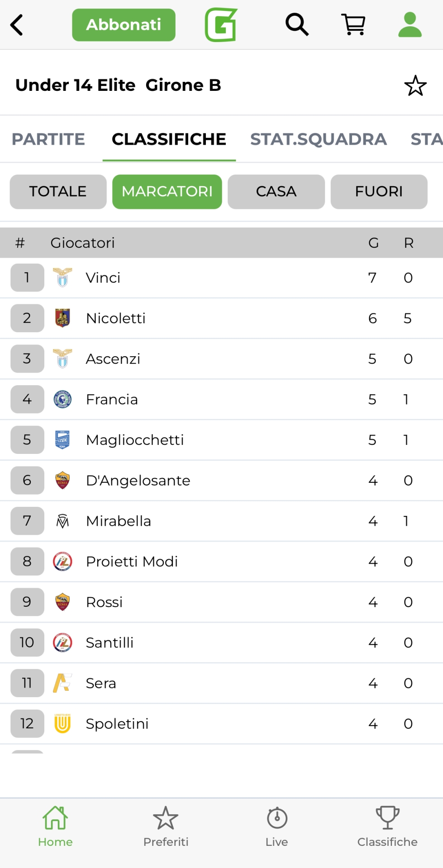
Task: Open Classifiche trophy in bottom navigation
Action: click(387, 826)
